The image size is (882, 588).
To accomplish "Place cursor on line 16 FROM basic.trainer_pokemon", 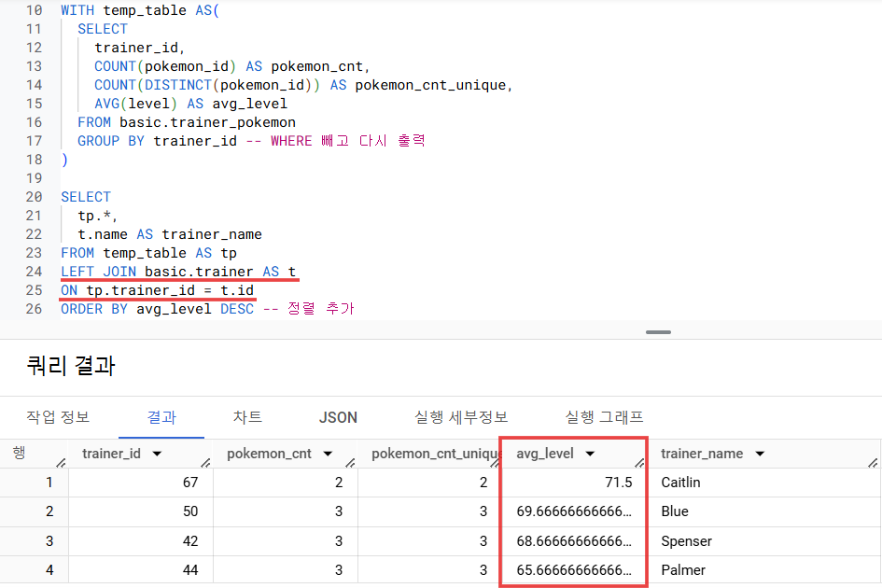I will coord(186,122).
